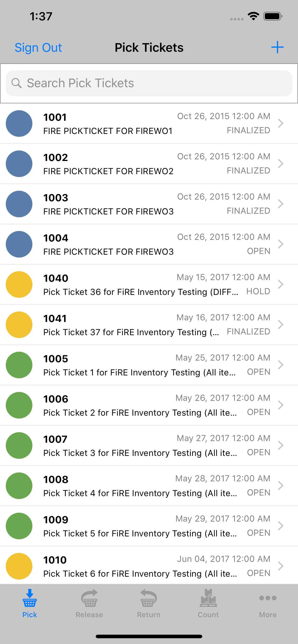Viewport: 298px width, 644px height.
Task: Open the More tab dots icon
Action: (268, 598)
